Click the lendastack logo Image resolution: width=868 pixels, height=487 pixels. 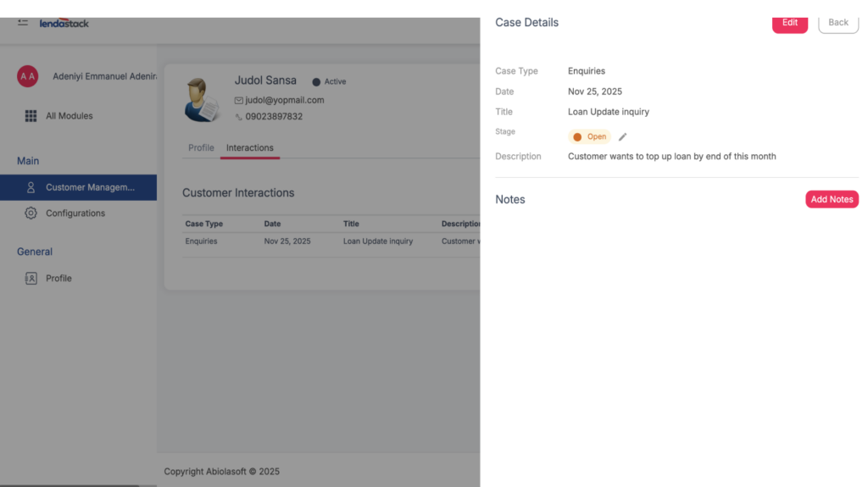(64, 23)
